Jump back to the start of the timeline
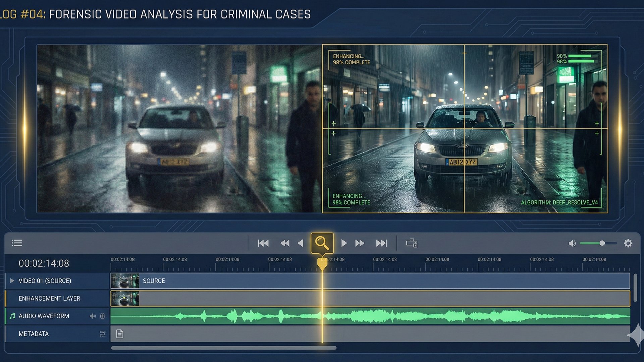Screen dimensions: 644x362 [x=263, y=243]
